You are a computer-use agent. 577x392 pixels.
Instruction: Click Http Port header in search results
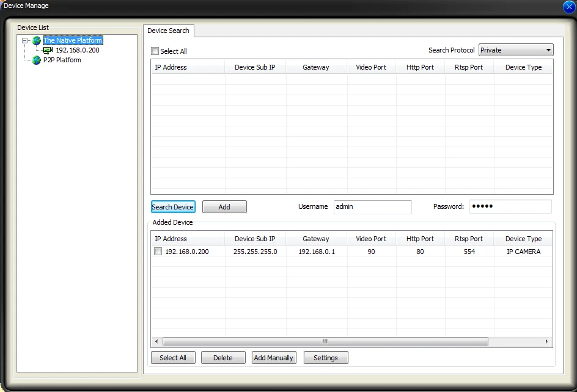[x=421, y=67]
